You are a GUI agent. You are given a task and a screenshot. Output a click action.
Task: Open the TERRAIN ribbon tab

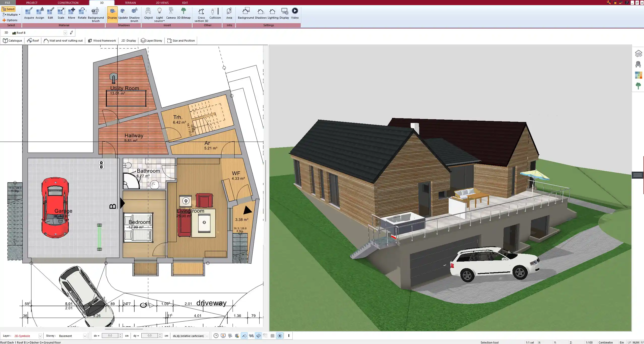(x=130, y=3)
